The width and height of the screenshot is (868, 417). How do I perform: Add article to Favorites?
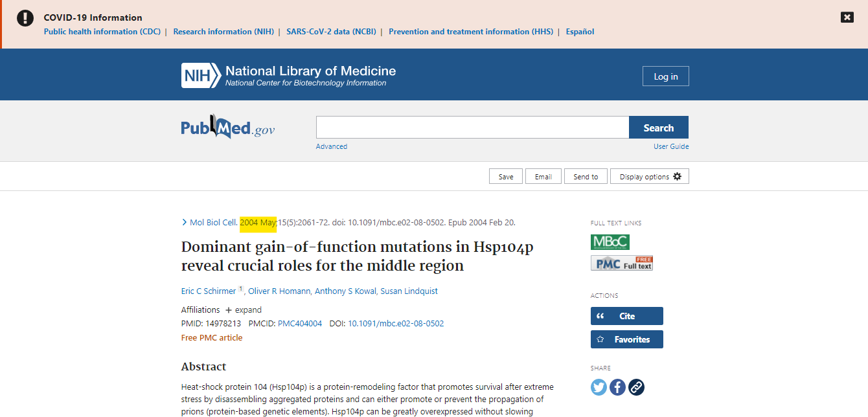click(627, 339)
